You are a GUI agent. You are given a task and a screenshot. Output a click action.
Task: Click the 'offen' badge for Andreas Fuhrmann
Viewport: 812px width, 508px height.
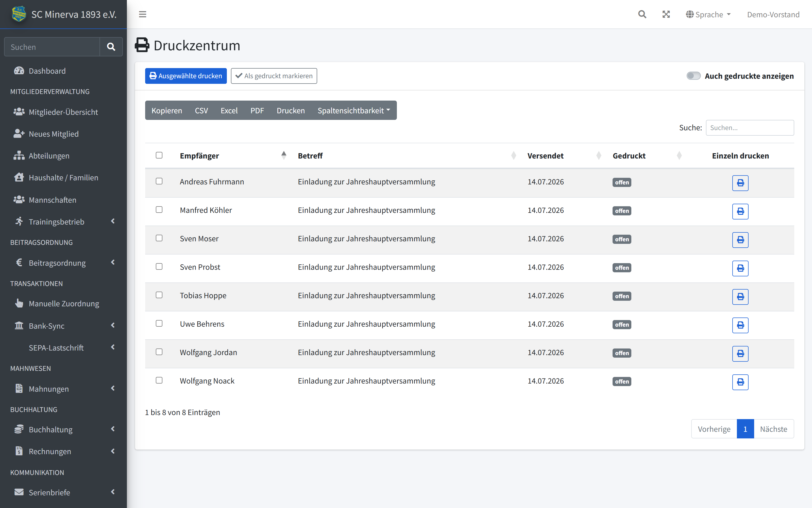(x=622, y=182)
